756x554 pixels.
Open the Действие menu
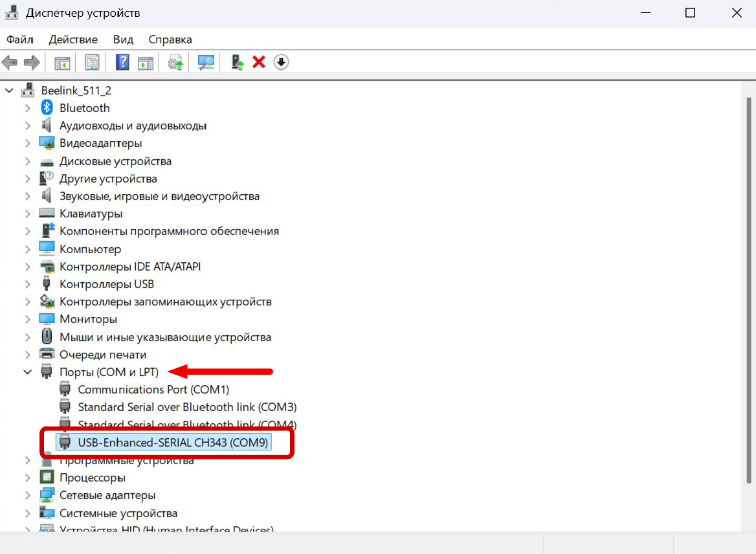(73, 39)
